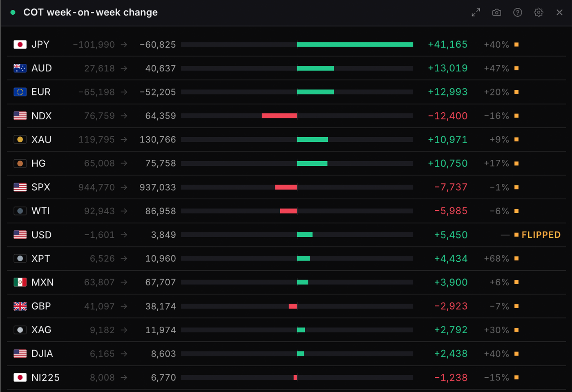Click the orange marker in XPT row
This screenshot has height=392, width=572.
[516, 258]
